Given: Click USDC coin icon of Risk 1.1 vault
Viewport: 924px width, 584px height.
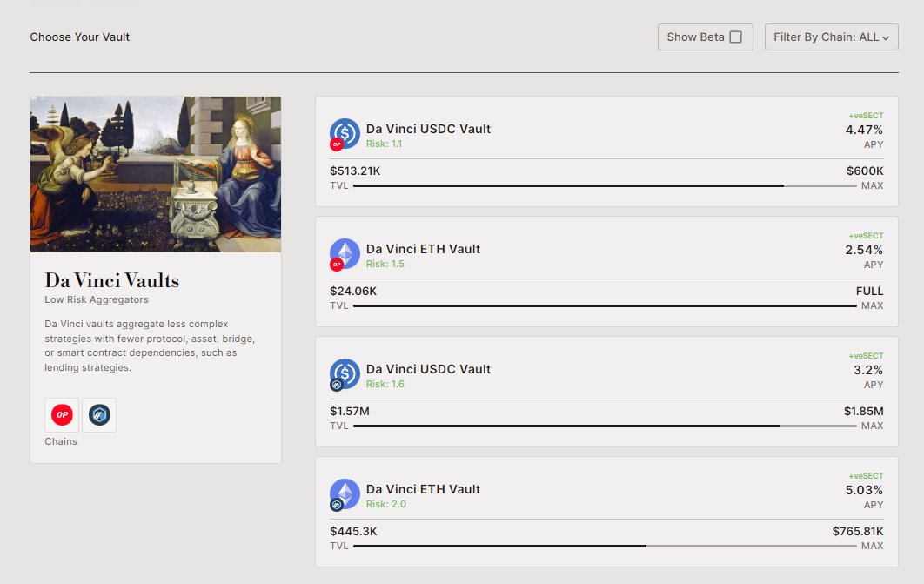Looking at the screenshot, I should coord(345,133).
